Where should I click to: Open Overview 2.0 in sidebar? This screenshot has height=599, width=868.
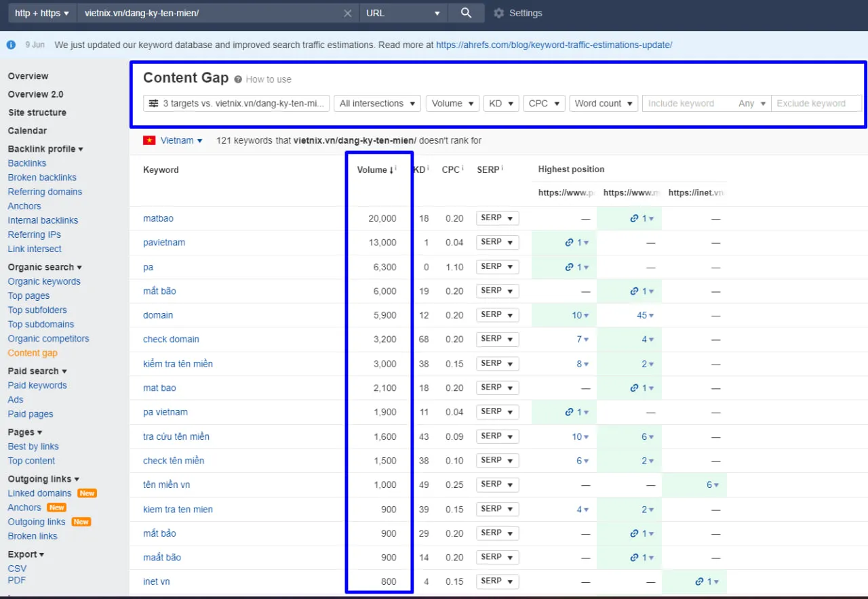pyautogui.click(x=35, y=94)
